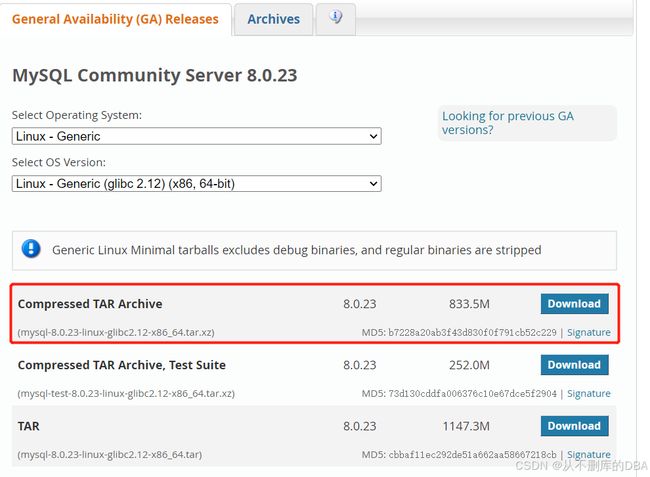This screenshot has height=477, width=650.
Task: Click the TAR row title
Action: click(29, 426)
